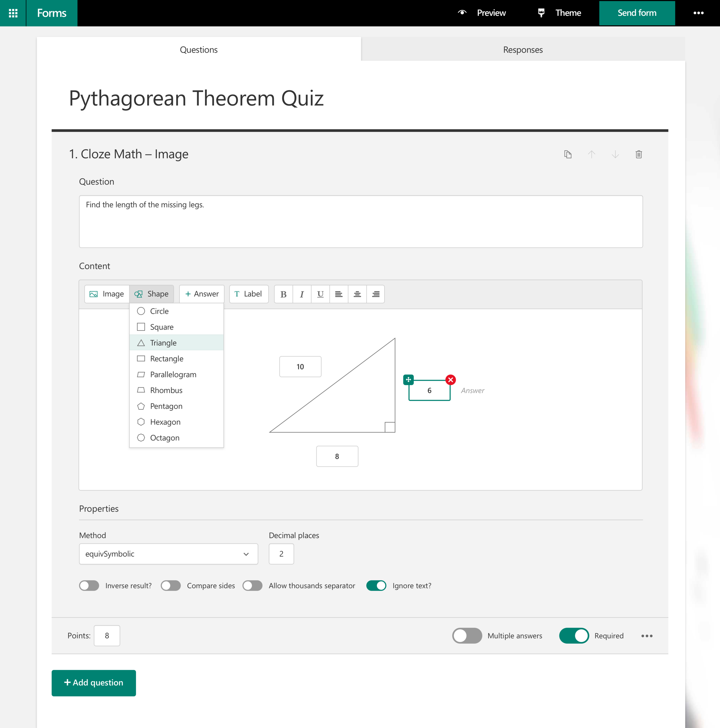Apply underline formatting

(x=320, y=294)
